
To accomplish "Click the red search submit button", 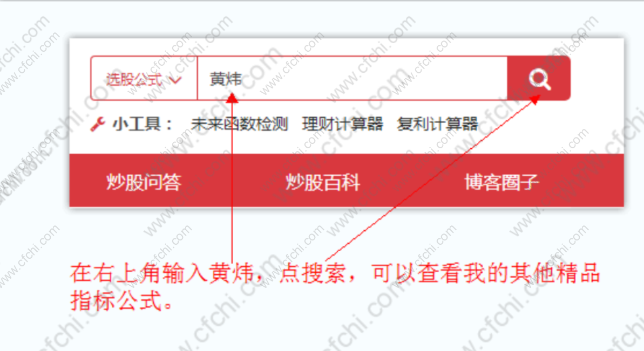I will coord(539,78).
